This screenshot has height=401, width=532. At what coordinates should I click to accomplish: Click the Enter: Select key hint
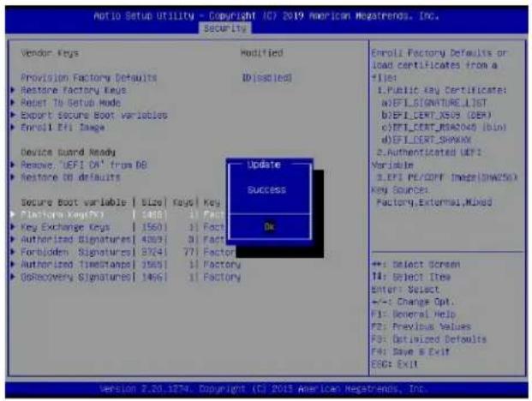coord(405,290)
